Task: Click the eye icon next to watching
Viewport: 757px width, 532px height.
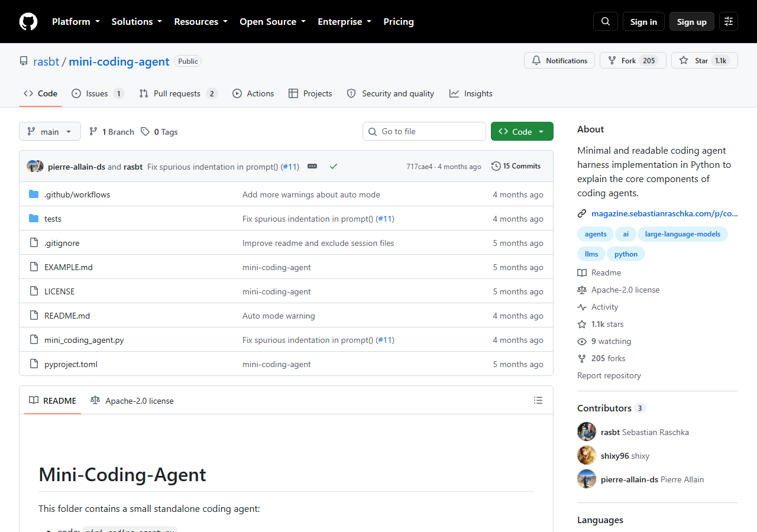Action: (582, 341)
